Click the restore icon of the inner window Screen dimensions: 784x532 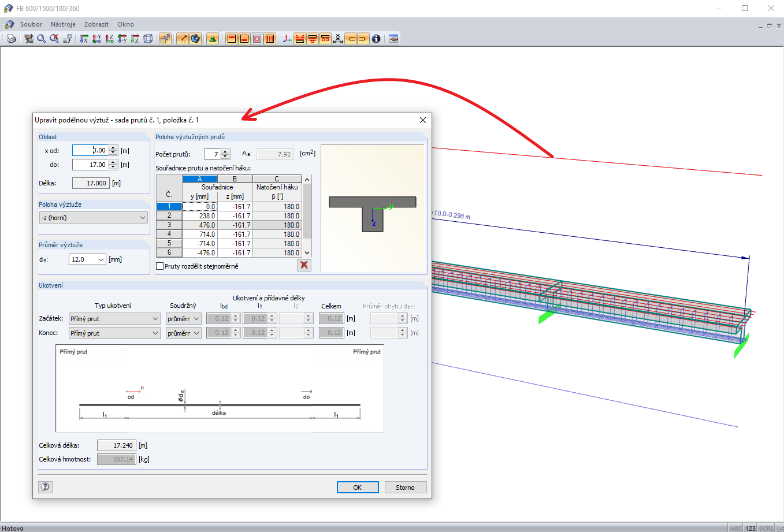point(770,25)
